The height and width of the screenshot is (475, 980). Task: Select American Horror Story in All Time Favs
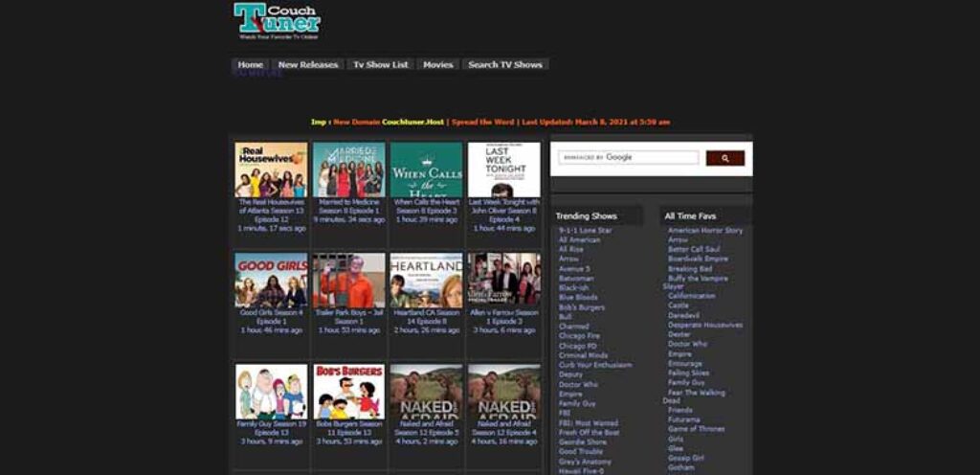[x=705, y=231]
